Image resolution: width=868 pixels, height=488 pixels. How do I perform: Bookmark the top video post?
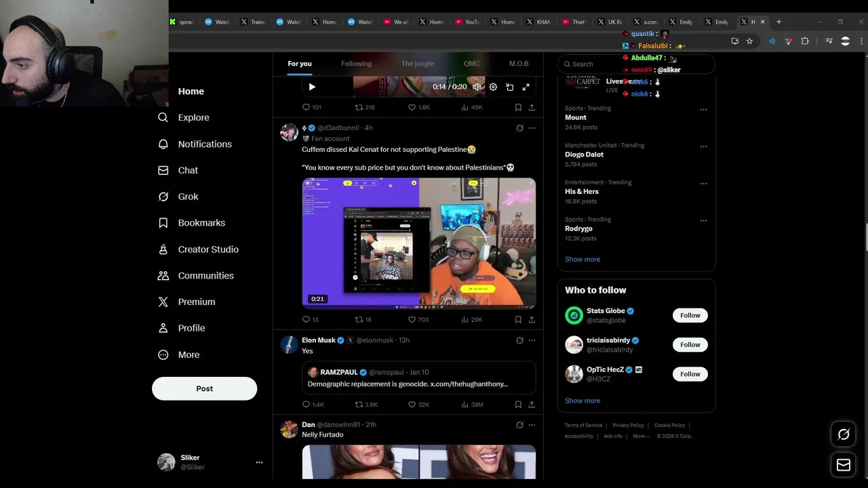pos(518,107)
